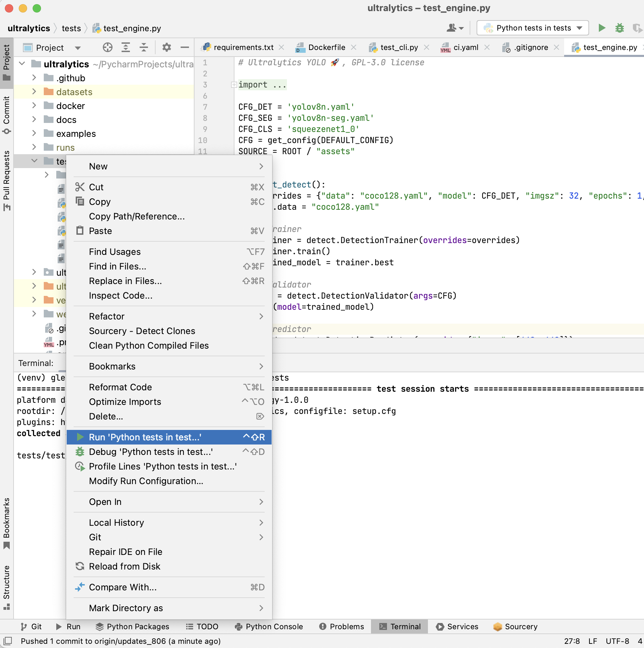644x648 pixels.
Task: Choose 'Run Python tests in test...' menu entry
Action: (x=146, y=437)
